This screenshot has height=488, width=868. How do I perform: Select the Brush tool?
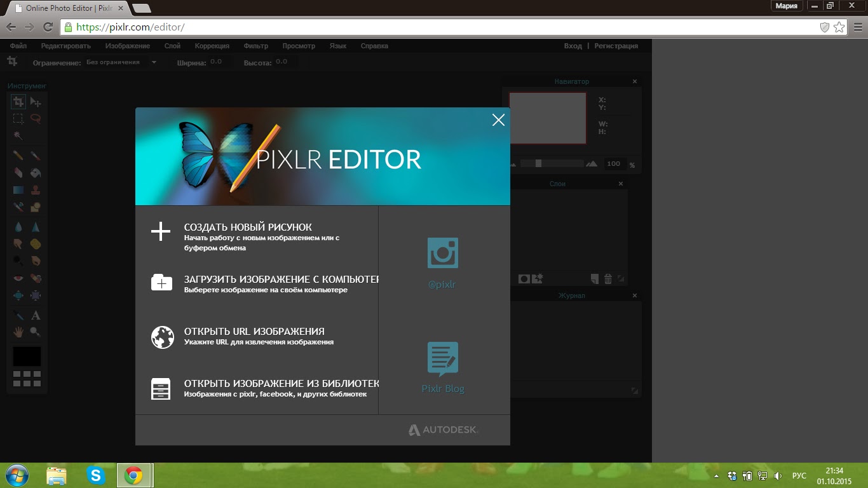tap(36, 156)
